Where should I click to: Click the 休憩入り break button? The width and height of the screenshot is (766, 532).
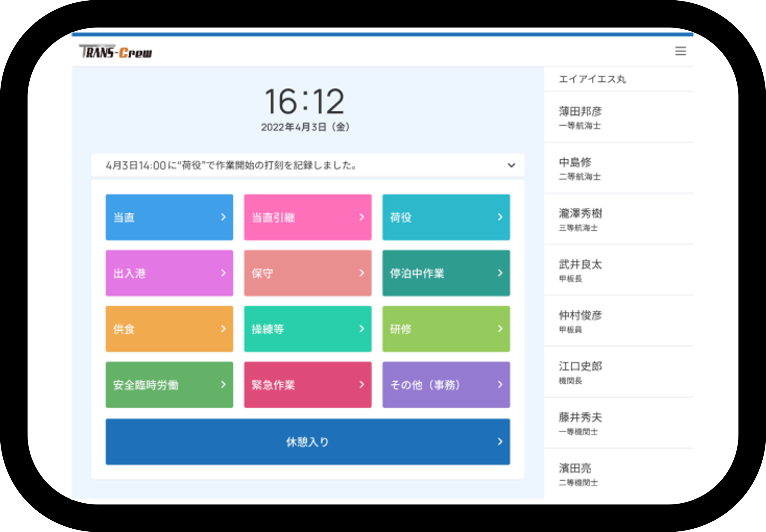pyautogui.click(x=308, y=442)
